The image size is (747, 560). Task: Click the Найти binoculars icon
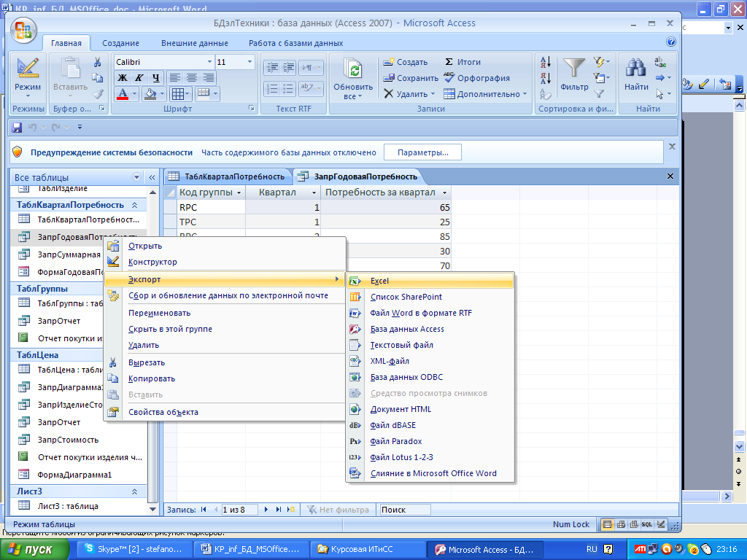click(x=635, y=69)
